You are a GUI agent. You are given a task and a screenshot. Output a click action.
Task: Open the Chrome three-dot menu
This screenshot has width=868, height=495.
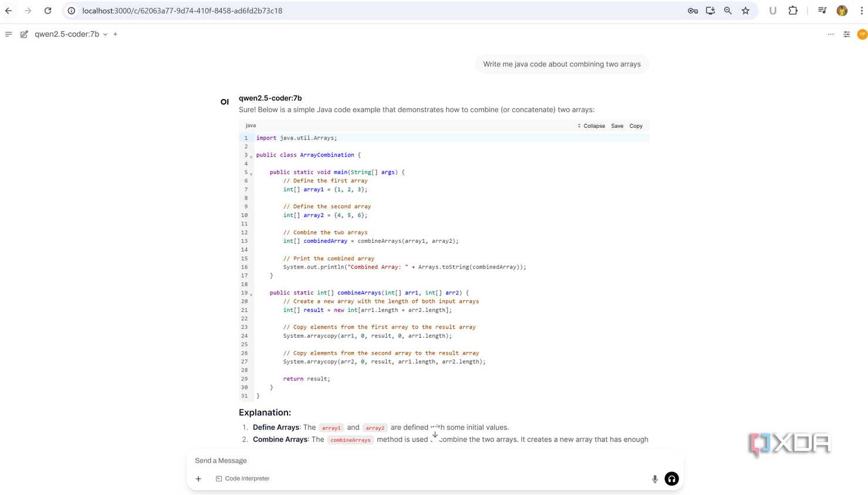862,11
